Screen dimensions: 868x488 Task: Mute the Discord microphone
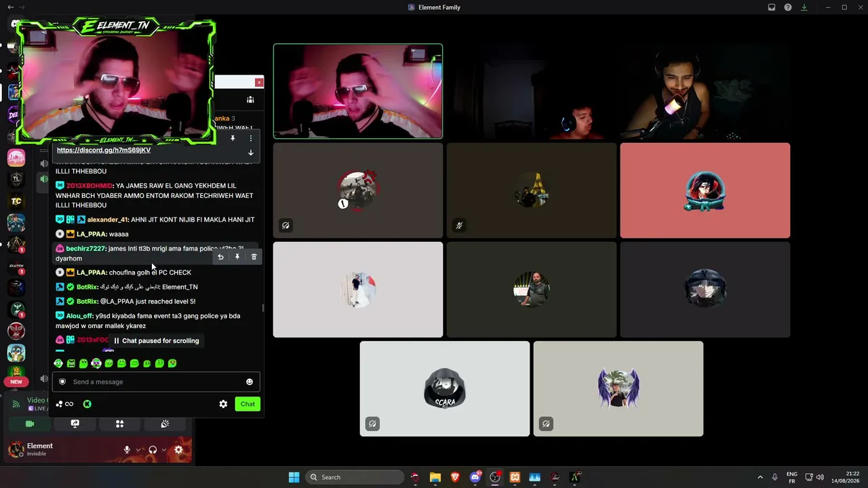click(x=127, y=449)
